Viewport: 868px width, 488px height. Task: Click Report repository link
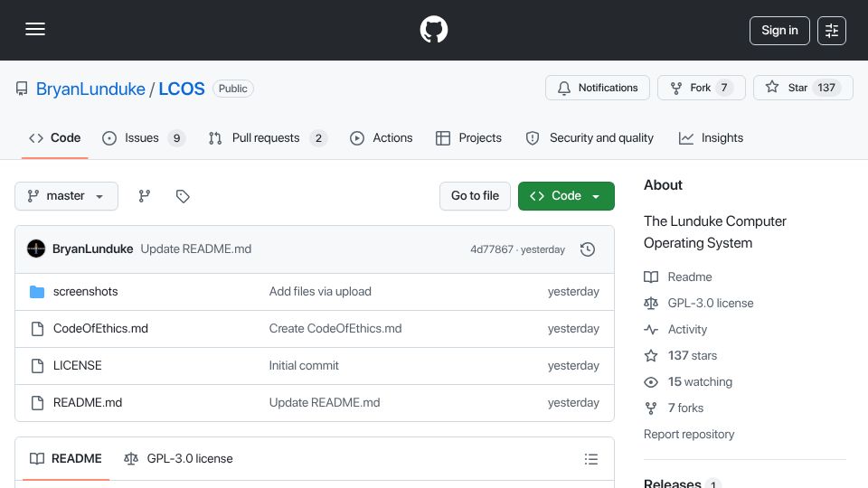tap(689, 435)
